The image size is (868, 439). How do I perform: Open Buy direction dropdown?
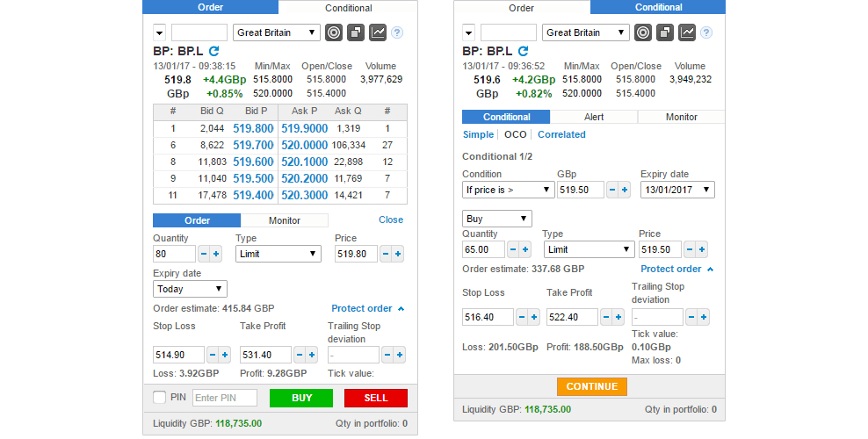(497, 219)
